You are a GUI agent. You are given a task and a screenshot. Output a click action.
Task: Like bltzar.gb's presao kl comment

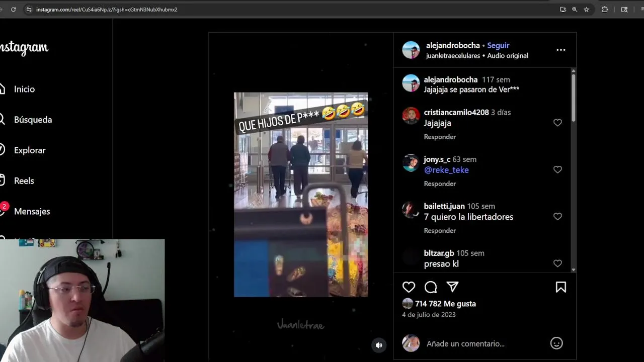pos(557,263)
